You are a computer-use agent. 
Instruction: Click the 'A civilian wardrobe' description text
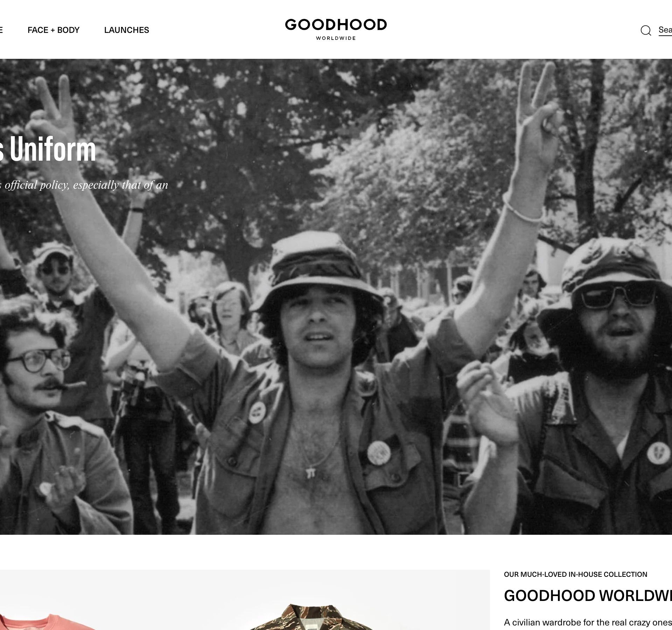(x=588, y=622)
